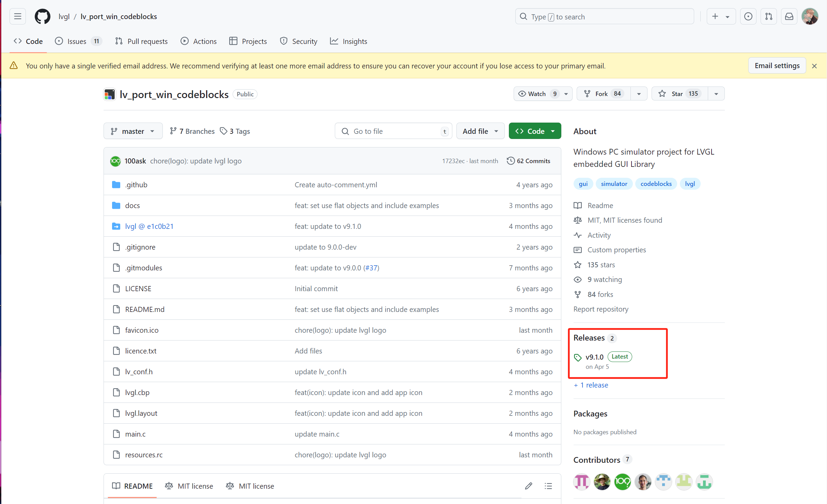This screenshot has height=504, width=827.
Task: Star this repository
Action: [678, 94]
